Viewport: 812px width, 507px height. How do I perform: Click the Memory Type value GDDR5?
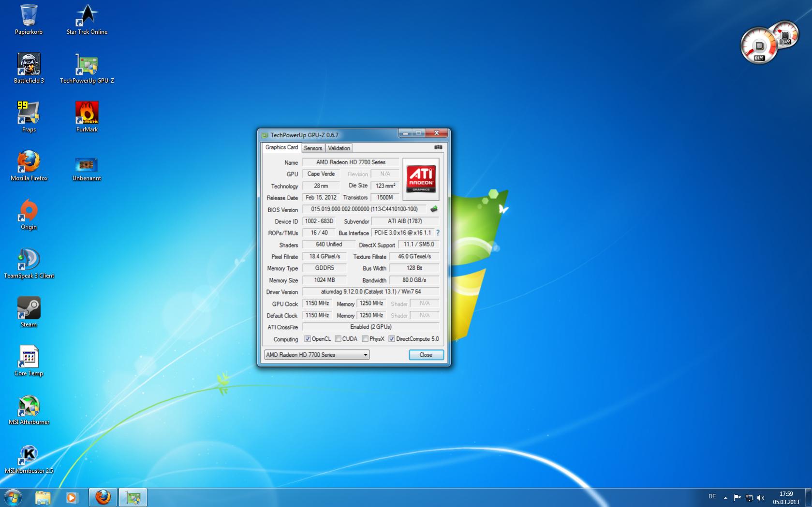click(325, 268)
